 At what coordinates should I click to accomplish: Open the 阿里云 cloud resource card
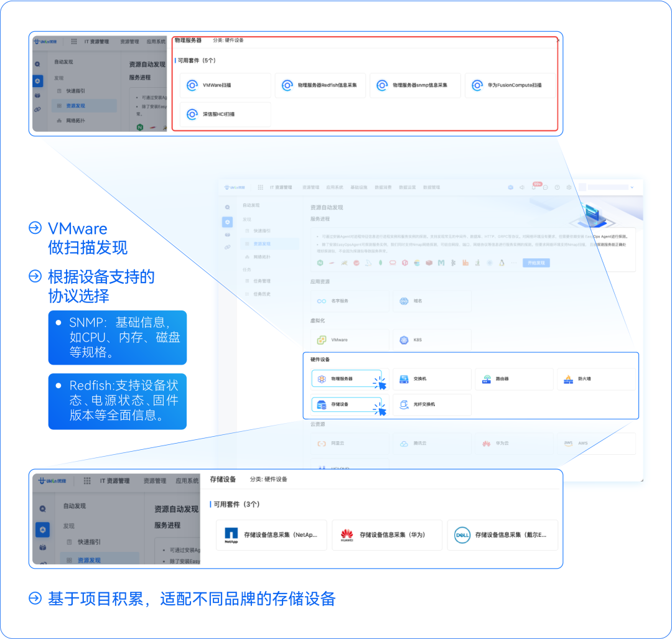[x=350, y=443]
